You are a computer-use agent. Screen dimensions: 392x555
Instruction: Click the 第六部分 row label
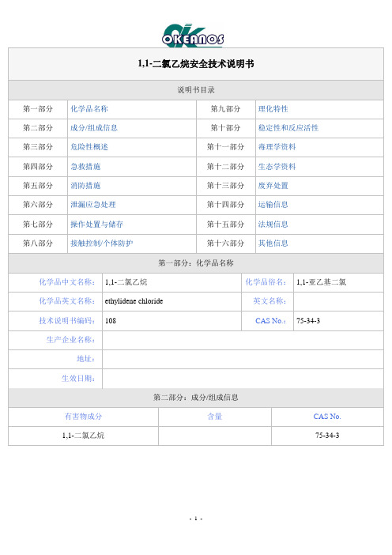[x=38, y=205]
